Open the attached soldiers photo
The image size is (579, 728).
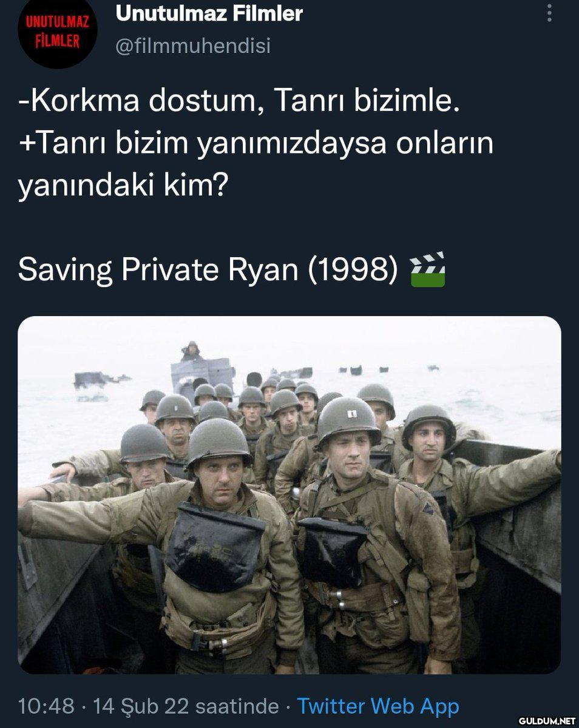click(289, 495)
